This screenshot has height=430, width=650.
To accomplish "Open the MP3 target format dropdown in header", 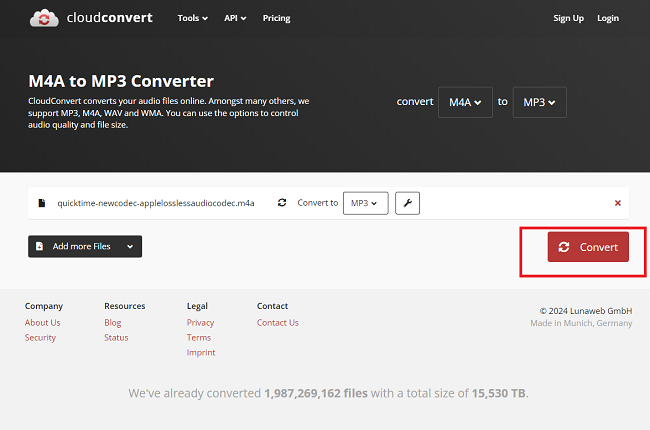I will [539, 102].
